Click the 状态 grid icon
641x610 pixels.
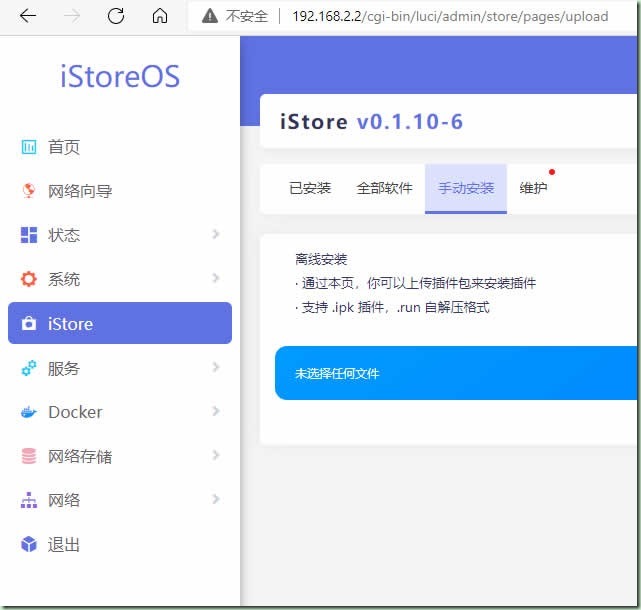point(29,235)
